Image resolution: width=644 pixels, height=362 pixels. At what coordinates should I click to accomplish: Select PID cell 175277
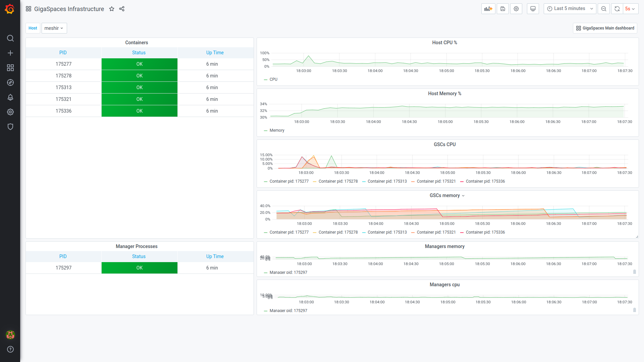63,64
